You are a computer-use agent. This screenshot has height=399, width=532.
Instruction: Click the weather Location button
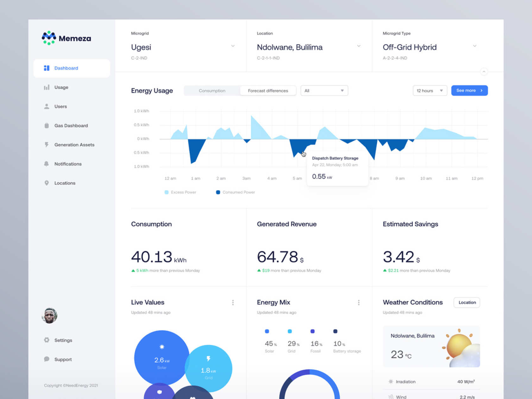(x=467, y=302)
